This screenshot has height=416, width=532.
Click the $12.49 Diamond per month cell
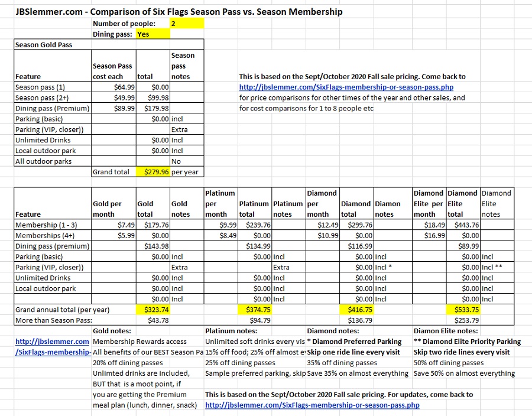pyautogui.click(x=323, y=225)
